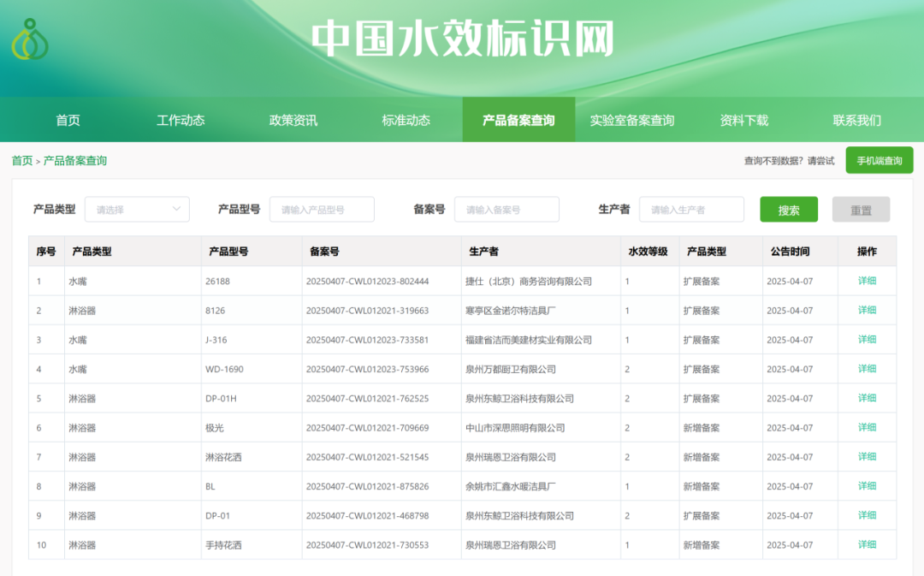
Task: Focus the 生产者 input field
Action: pos(691,210)
